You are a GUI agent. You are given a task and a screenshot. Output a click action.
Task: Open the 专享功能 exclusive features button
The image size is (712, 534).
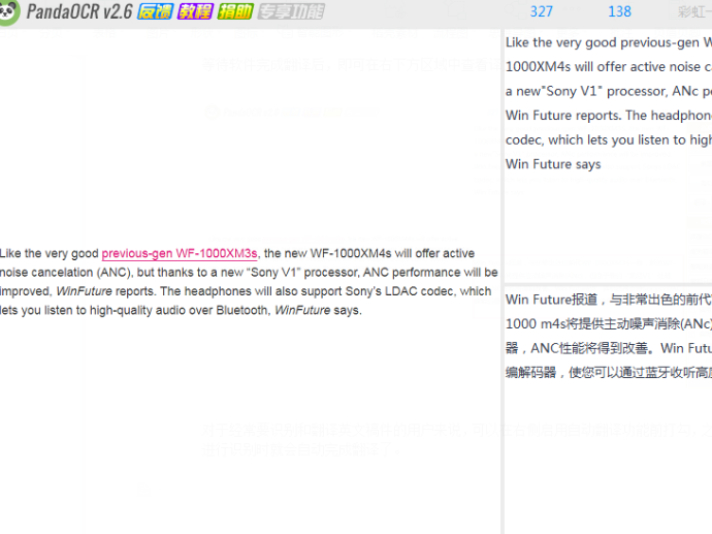coord(291,11)
